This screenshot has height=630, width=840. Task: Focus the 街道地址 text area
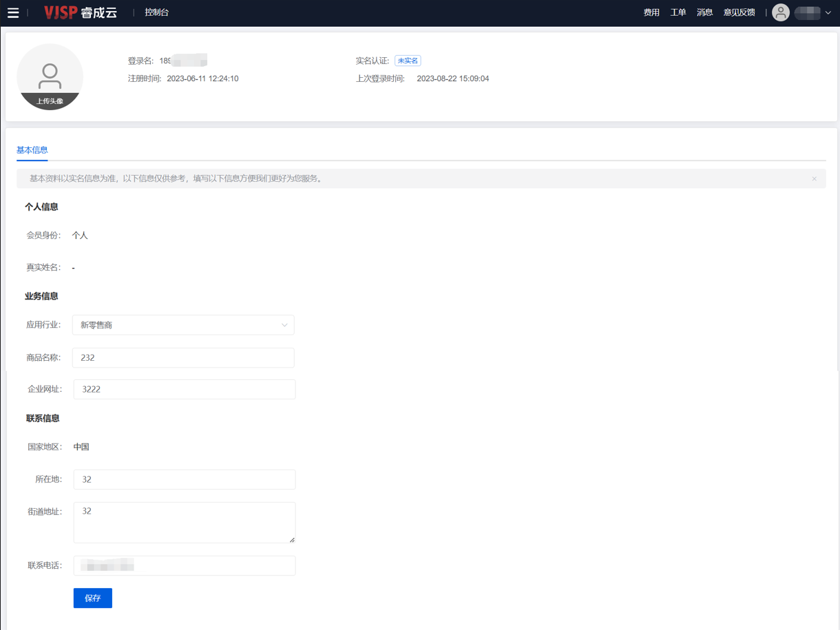coord(185,523)
